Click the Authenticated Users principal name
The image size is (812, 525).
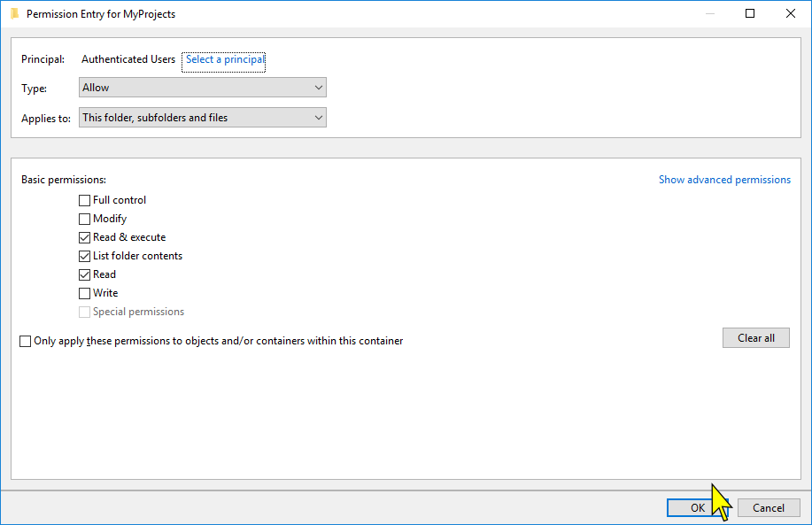[x=128, y=59]
